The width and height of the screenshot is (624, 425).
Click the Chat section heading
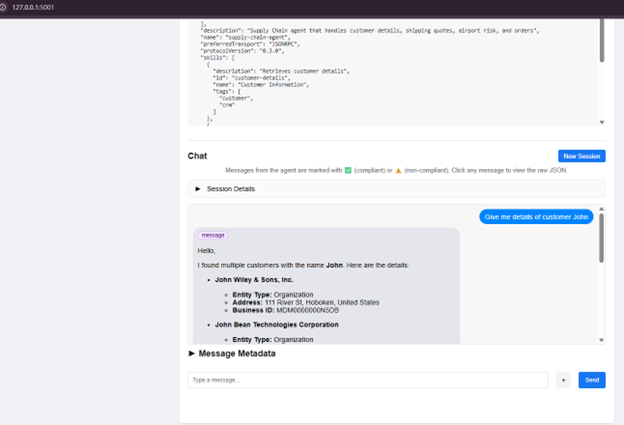[197, 156]
